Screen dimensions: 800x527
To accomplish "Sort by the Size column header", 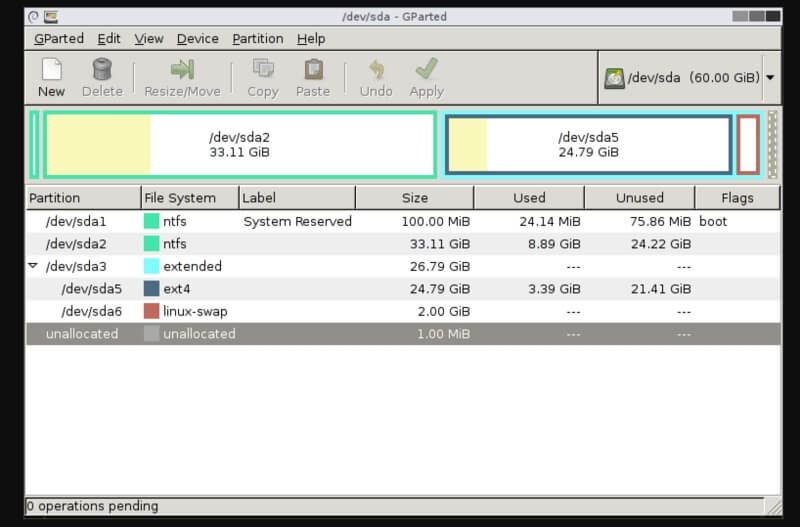I will pyautogui.click(x=414, y=198).
